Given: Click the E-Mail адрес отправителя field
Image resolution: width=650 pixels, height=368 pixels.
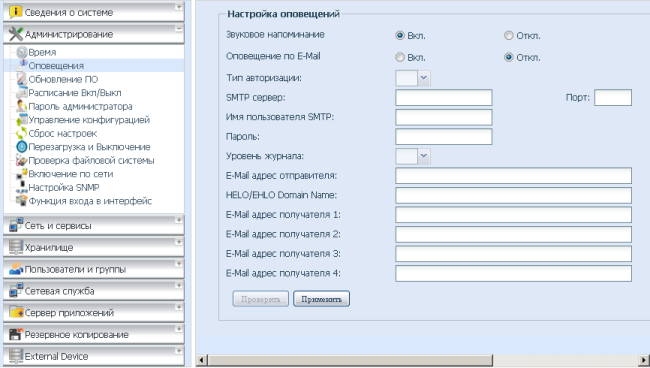Looking at the screenshot, I should click(513, 176).
